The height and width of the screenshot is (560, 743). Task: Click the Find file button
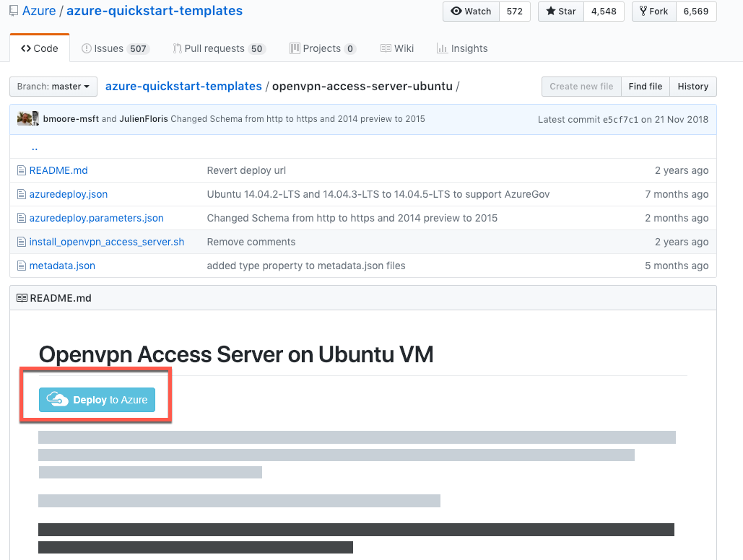(x=646, y=87)
